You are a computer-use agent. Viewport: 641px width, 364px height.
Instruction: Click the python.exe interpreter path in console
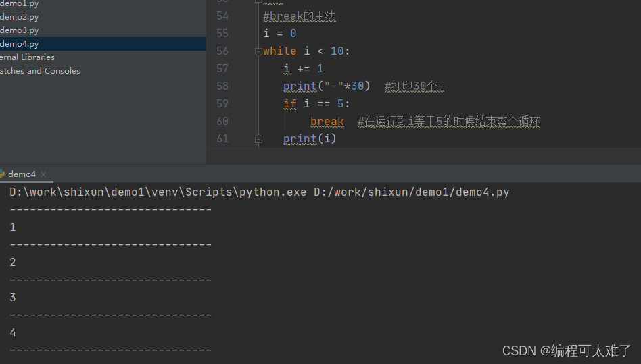[158, 192]
